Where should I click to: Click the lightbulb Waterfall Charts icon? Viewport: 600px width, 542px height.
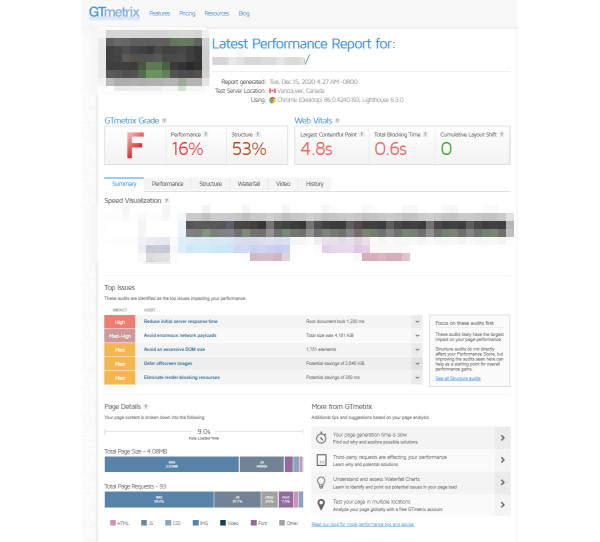click(321, 482)
